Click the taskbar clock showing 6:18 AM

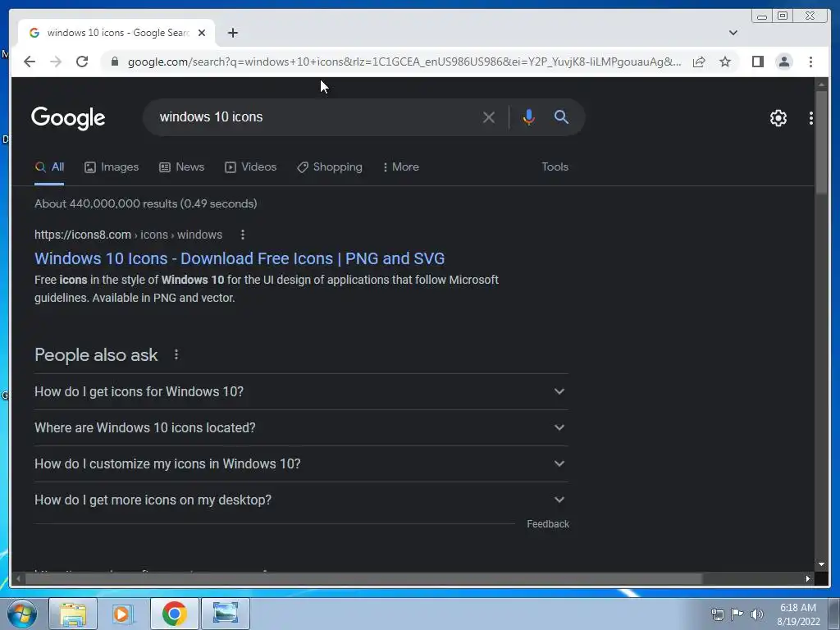[798, 614]
